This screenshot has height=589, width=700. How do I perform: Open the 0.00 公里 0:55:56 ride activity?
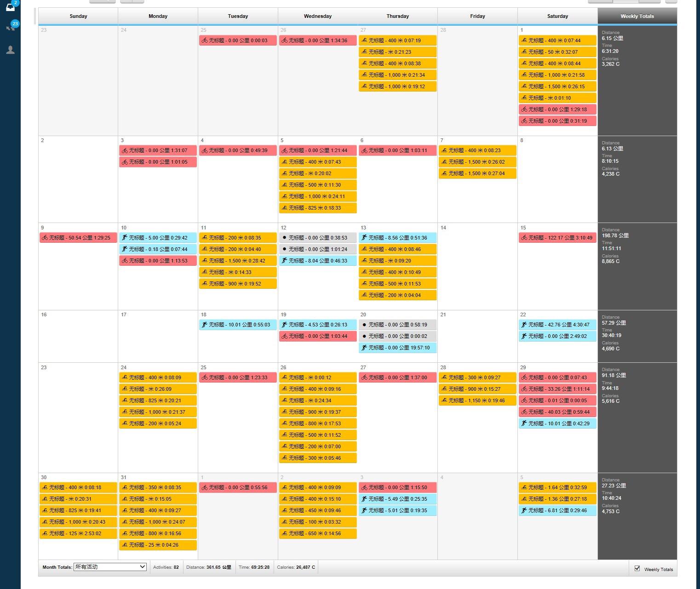238,487
